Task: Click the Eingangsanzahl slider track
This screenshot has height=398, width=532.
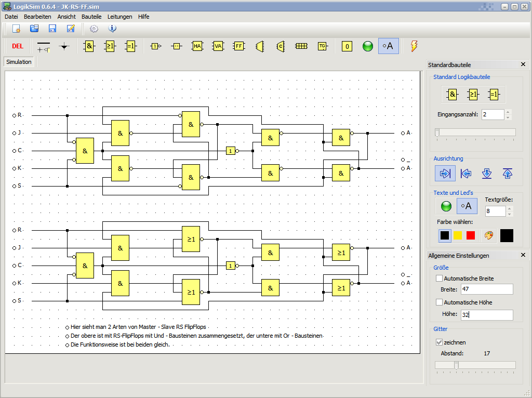Action: [x=475, y=132]
